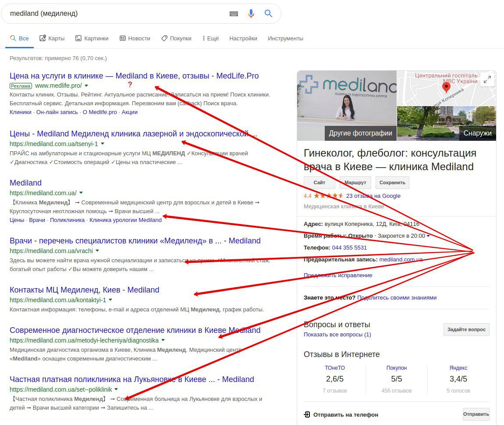
Task: Expand the working hours dropdown arrow
Action: [428, 236]
